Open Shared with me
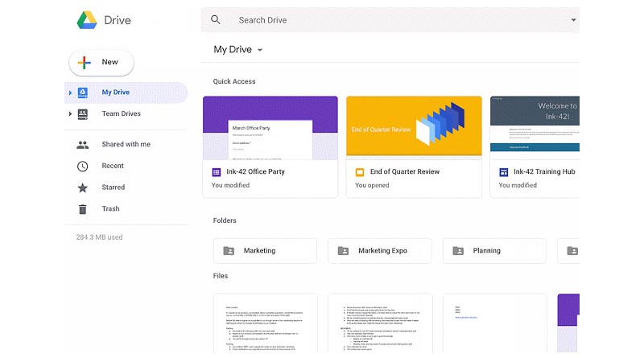 coord(126,144)
